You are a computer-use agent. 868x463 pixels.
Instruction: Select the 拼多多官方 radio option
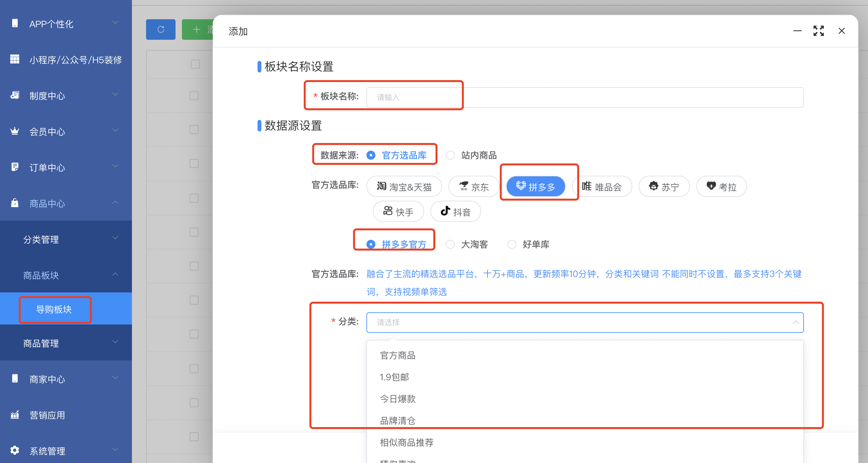[371, 244]
